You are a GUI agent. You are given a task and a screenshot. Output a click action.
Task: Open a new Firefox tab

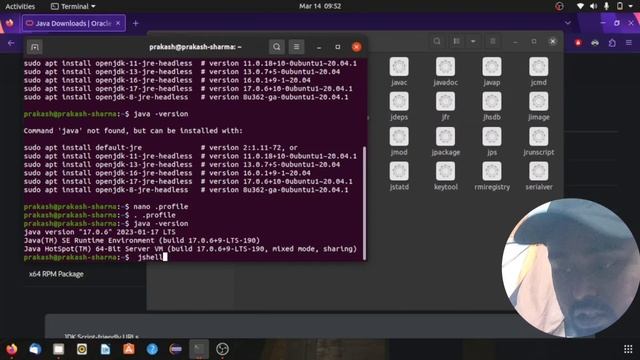coord(136,24)
